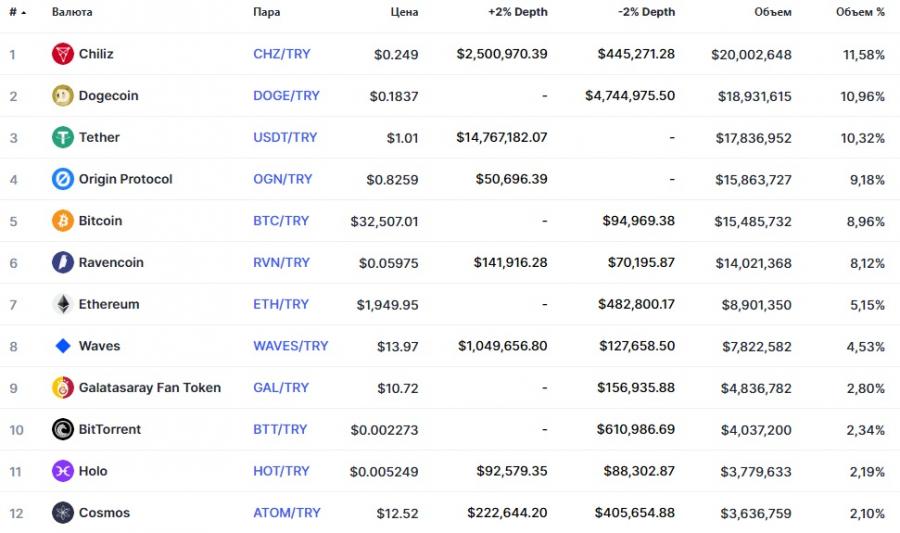This screenshot has height=533, width=900.
Task: Click the Tether coin logo icon
Action: pos(63,138)
